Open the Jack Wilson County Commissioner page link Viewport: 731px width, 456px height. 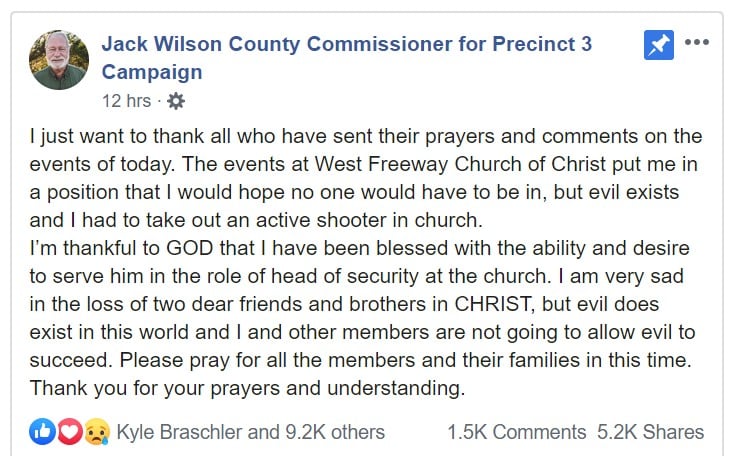coord(347,44)
